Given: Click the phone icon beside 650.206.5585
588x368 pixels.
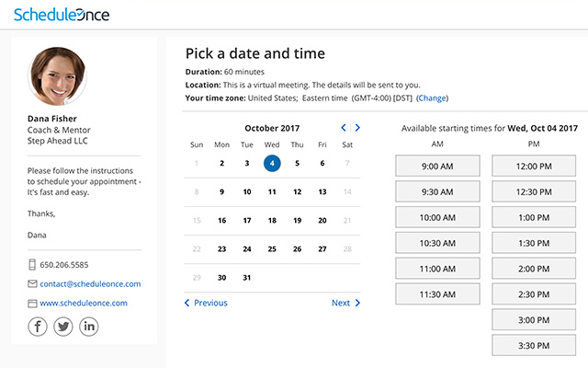Looking at the screenshot, I should (x=32, y=265).
